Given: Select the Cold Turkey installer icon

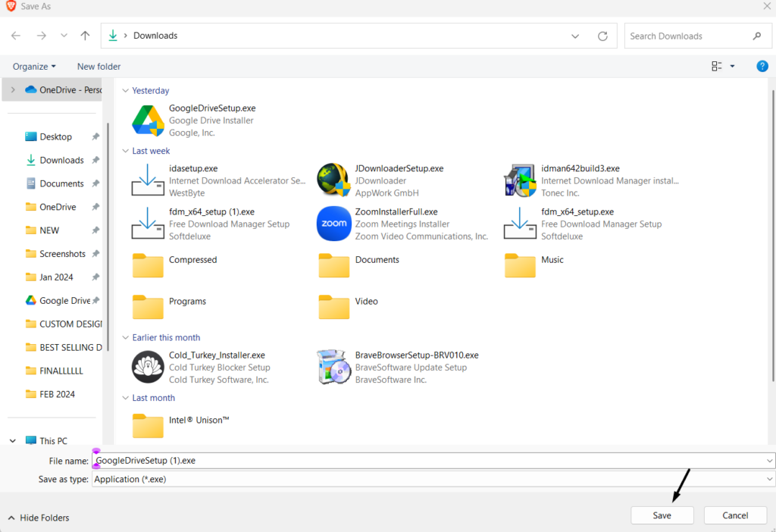Looking at the screenshot, I should 148,367.
